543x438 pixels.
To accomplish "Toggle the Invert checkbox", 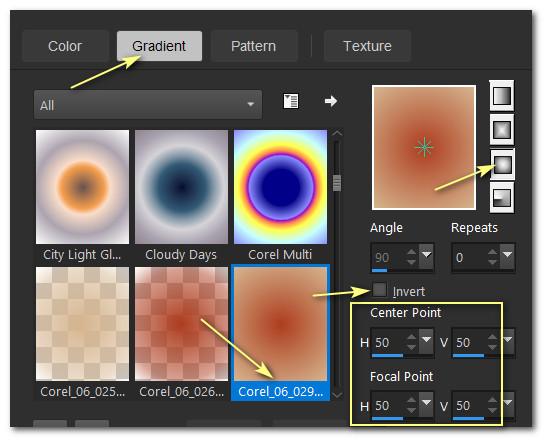I will pyautogui.click(x=380, y=290).
